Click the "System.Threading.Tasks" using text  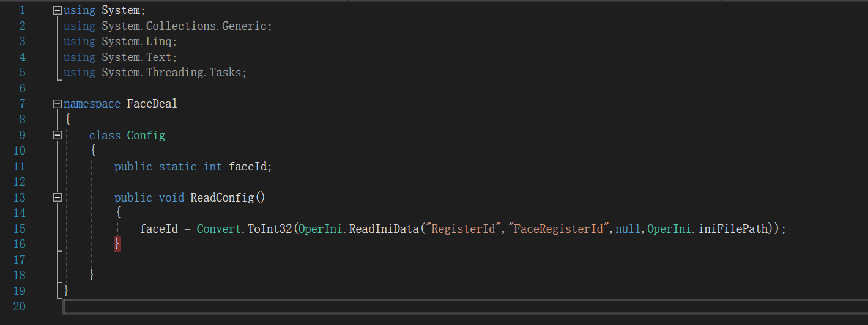click(x=172, y=73)
